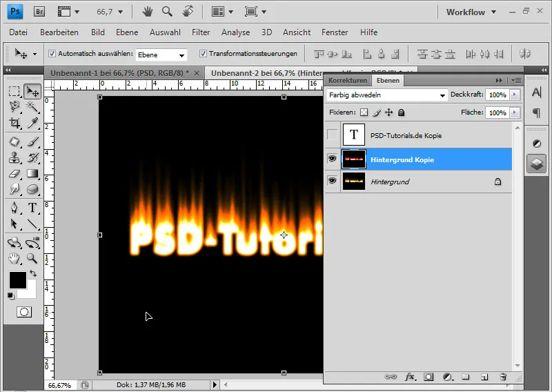The width and height of the screenshot is (552, 392).
Task: Select the Eraser tool
Action: (x=14, y=174)
